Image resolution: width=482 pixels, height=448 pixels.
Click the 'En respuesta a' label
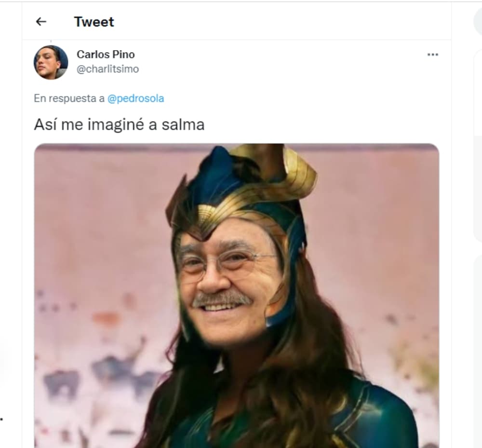point(69,98)
